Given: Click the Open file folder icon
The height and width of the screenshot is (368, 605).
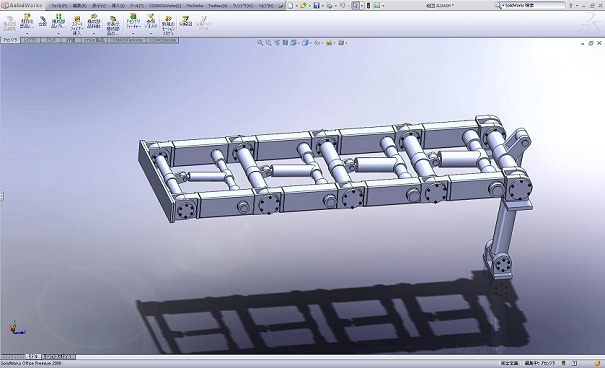Looking at the screenshot, I should [303, 5].
